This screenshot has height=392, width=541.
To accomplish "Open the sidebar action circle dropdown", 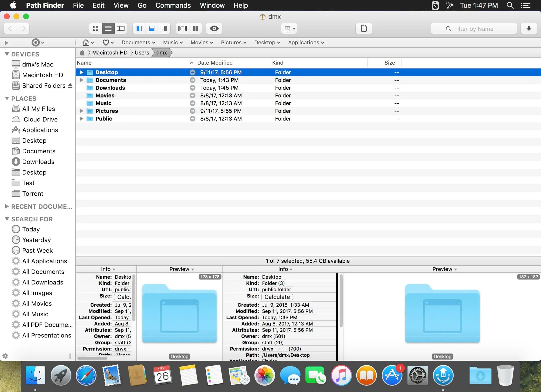I will click(38, 42).
